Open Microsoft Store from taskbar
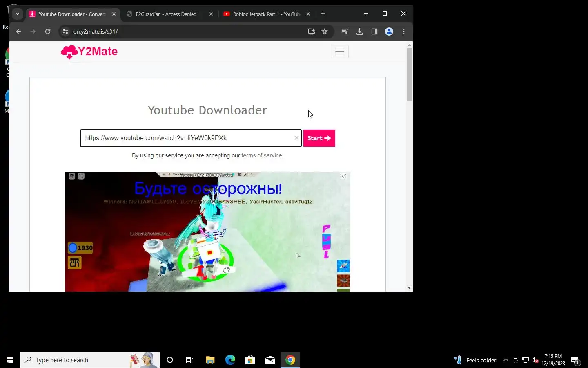 point(250,360)
